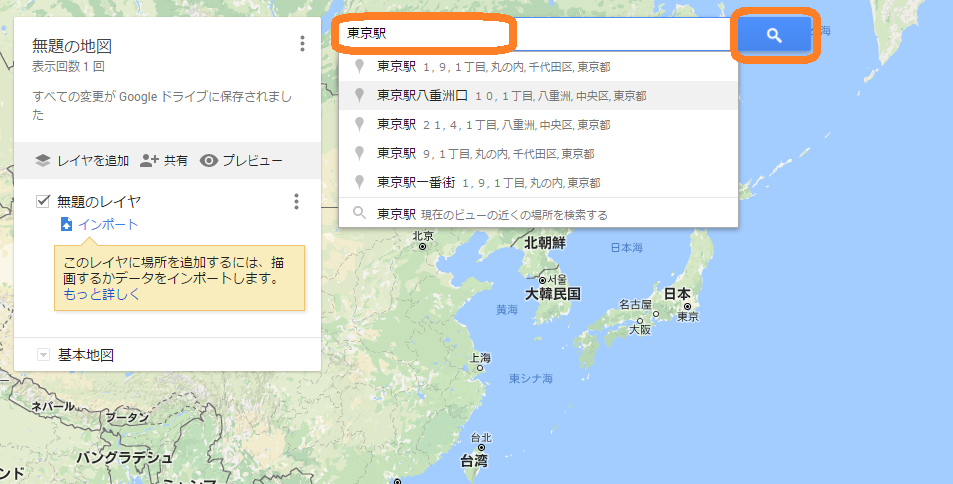The image size is (953, 484).
Task: Open the map title three-dot menu
Action: point(302,44)
